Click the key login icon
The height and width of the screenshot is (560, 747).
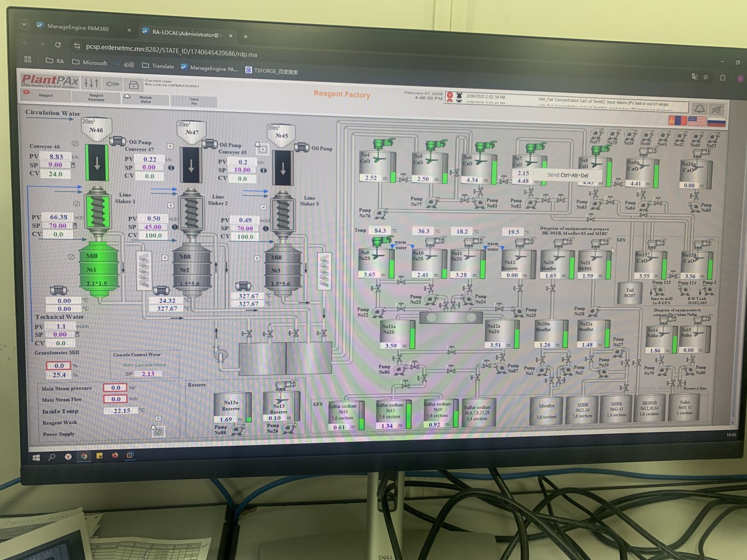pyautogui.click(x=113, y=84)
